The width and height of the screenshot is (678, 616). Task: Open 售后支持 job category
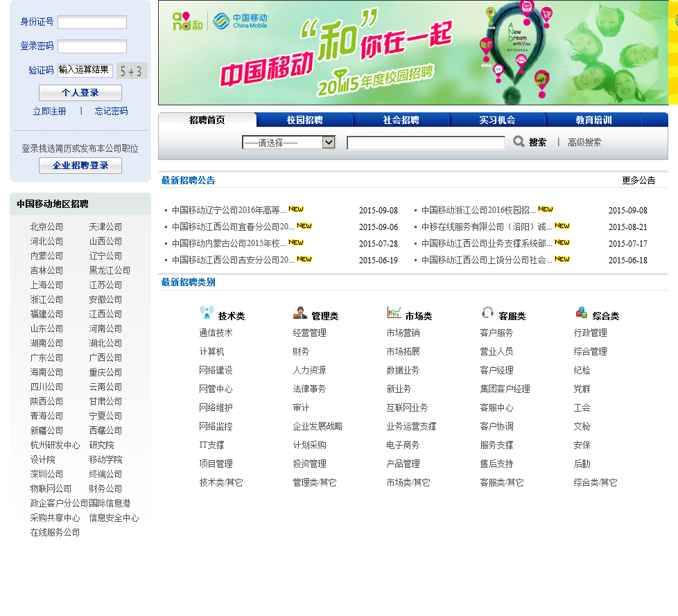pos(496,464)
